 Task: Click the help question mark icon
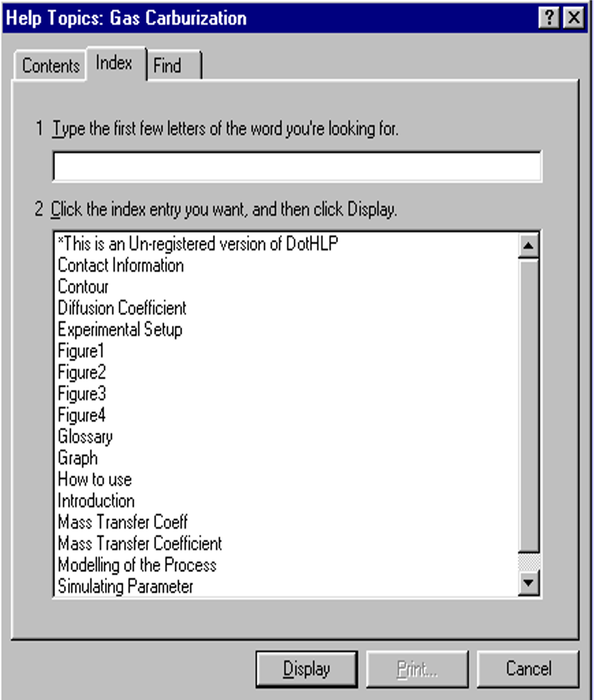[x=549, y=18]
